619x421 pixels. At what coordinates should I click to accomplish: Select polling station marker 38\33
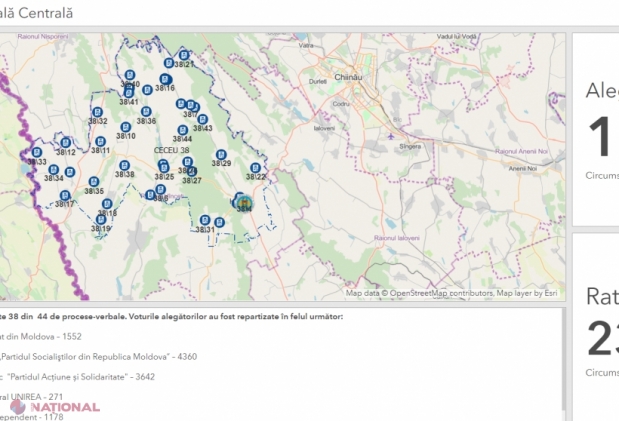click(x=36, y=153)
